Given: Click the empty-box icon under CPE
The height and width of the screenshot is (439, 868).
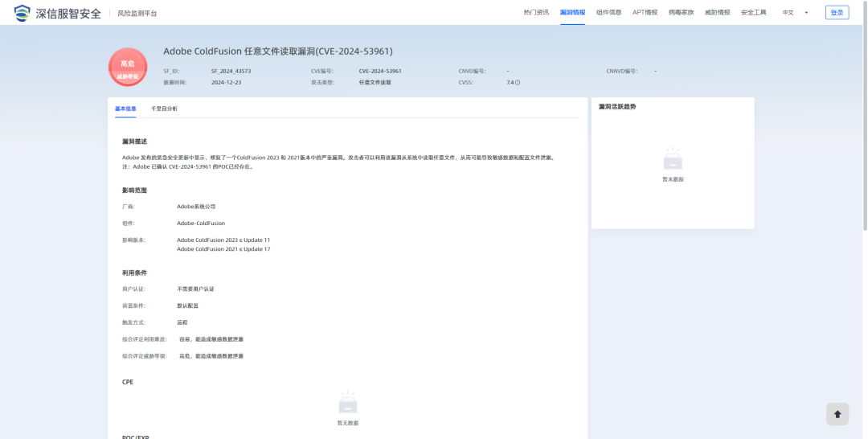Looking at the screenshot, I should [x=348, y=403].
